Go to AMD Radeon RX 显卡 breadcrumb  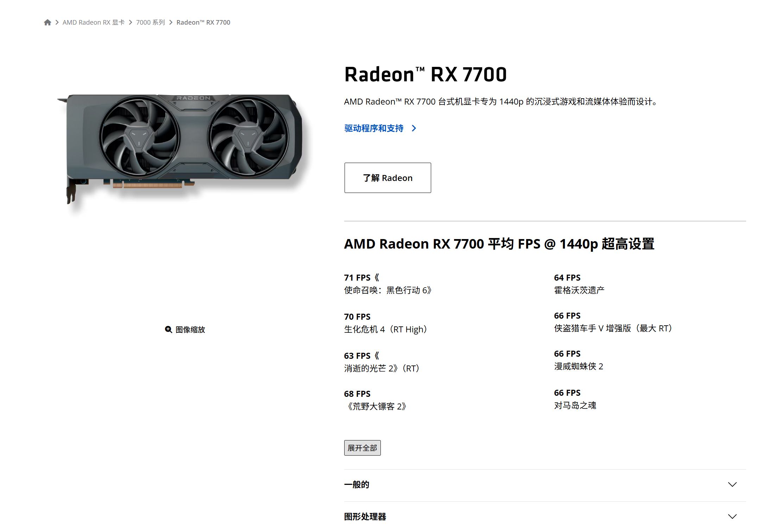pyautogui.click(x=94, y=23)
